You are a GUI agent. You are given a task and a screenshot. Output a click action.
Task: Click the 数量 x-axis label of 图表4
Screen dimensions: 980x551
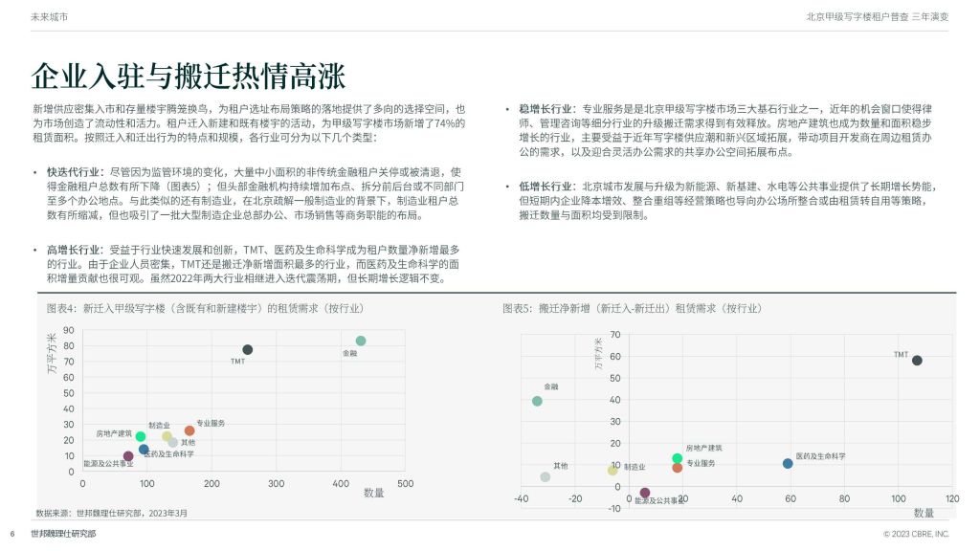coord(374,493)
